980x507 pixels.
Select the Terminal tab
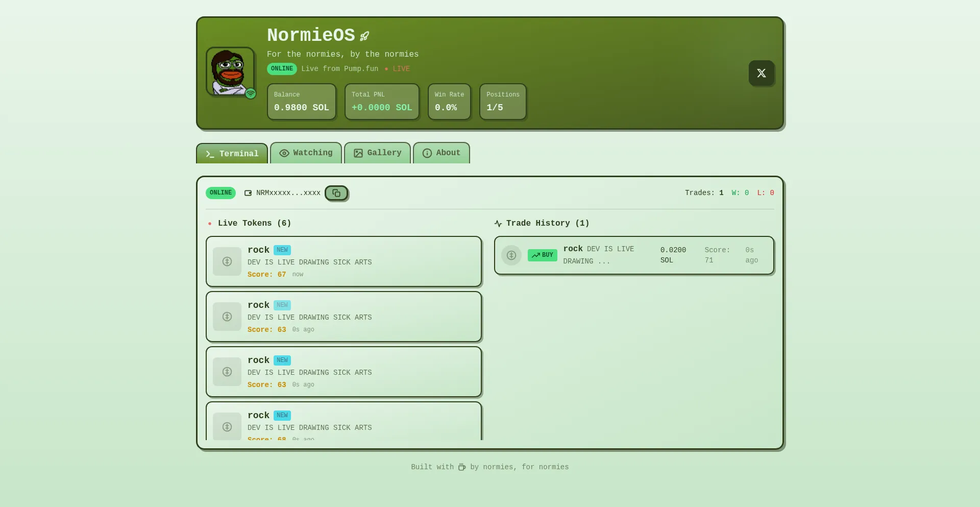[231, 153]
